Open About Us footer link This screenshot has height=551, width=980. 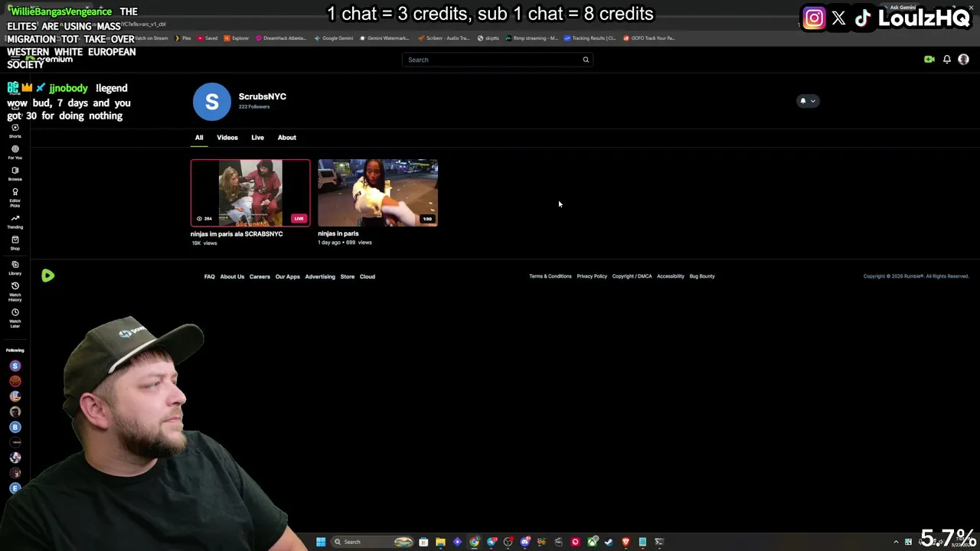[232, 276]
